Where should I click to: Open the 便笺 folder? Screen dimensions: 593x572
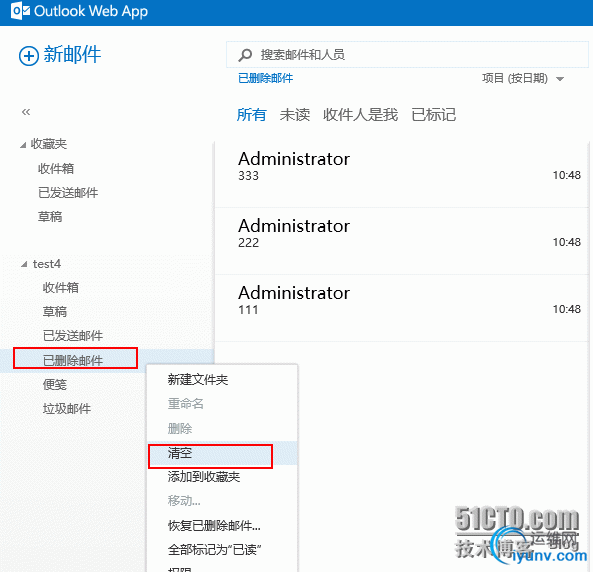click(55, 385)
